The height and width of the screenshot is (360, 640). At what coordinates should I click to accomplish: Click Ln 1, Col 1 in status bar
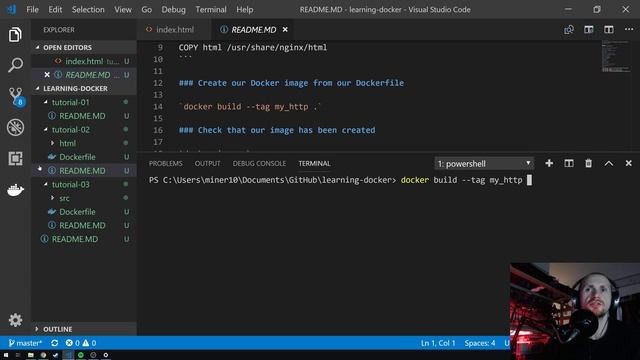tap(438, 343)
